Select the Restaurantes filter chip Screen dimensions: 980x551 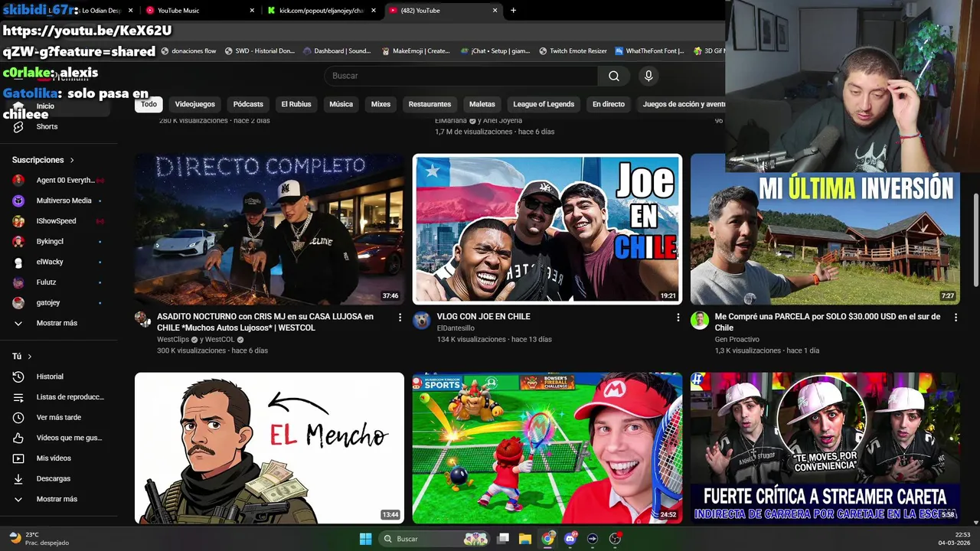430,104
